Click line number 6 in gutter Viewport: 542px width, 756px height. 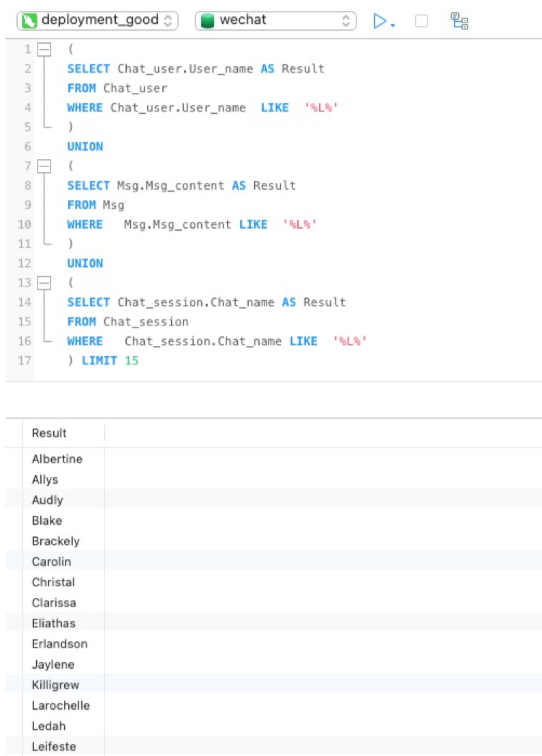coord(28,147)
